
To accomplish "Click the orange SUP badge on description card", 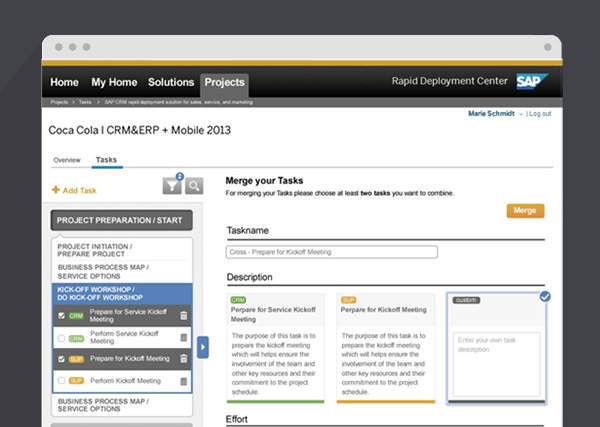I will coord(348,300).
